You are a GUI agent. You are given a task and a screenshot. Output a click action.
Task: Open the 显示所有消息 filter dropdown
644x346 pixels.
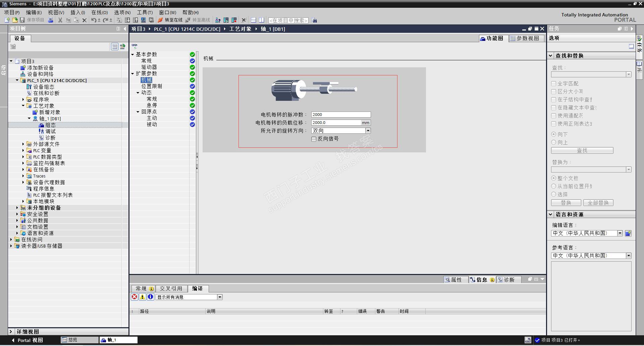[x=220, y=297]
